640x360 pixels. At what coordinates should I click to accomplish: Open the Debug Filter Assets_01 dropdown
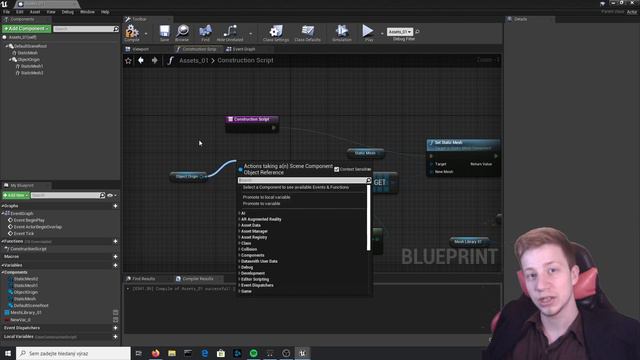tap(400, 31)
